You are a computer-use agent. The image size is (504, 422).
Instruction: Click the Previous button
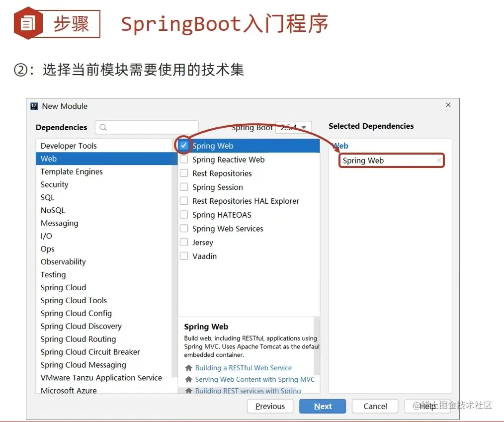pyautogui.click(x=270, y=406)
